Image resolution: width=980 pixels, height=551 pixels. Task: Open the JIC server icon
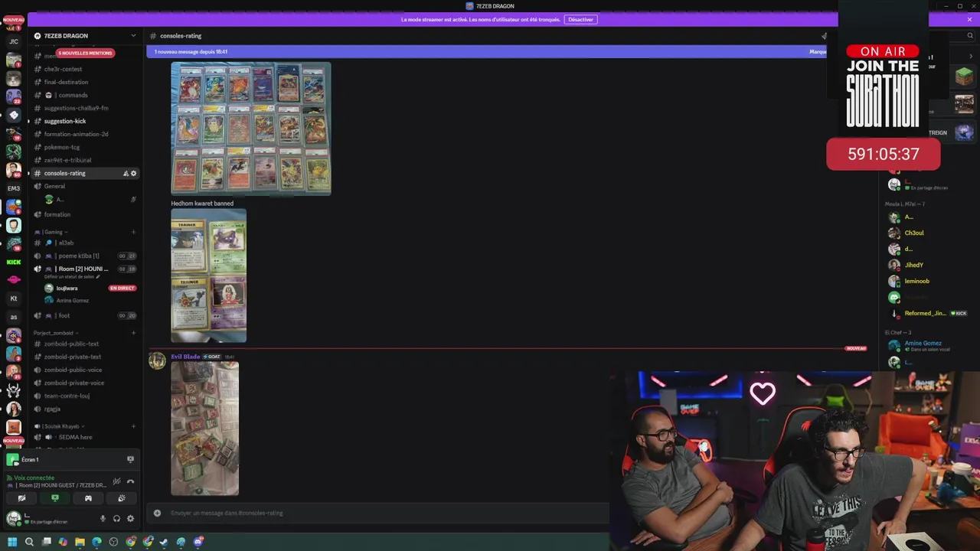tap(14, 41)
